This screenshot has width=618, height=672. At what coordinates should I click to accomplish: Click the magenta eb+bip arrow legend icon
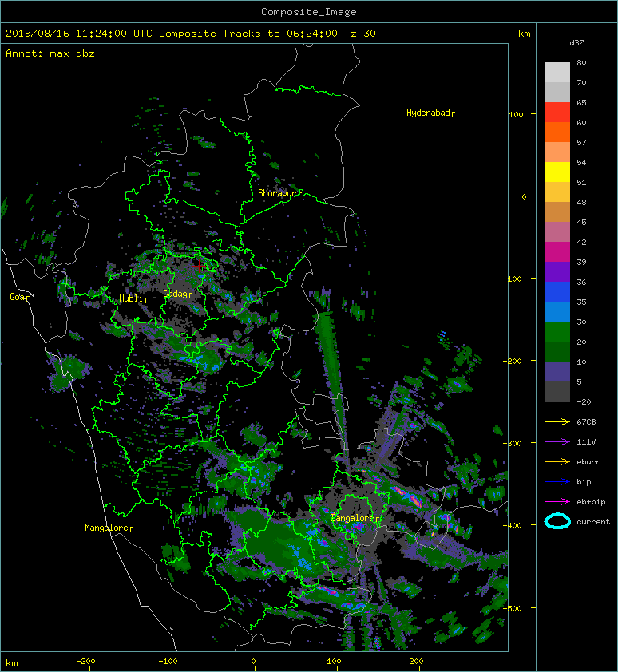pyautogui.click(x=557, y=502)
